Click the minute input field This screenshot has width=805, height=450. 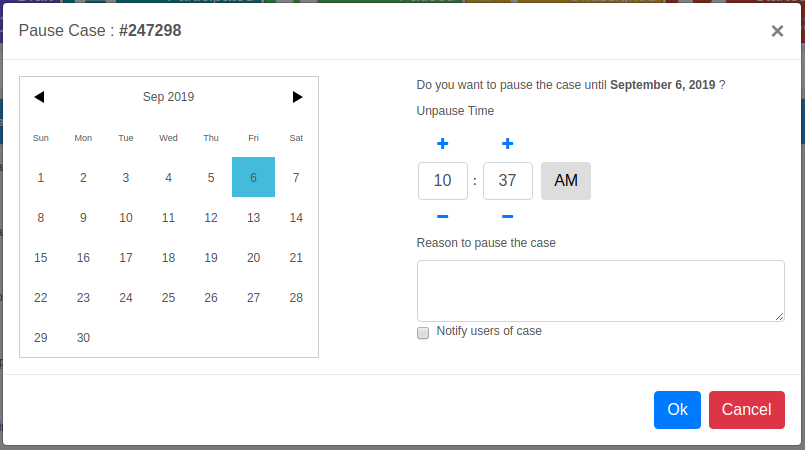tap(507, 181)
